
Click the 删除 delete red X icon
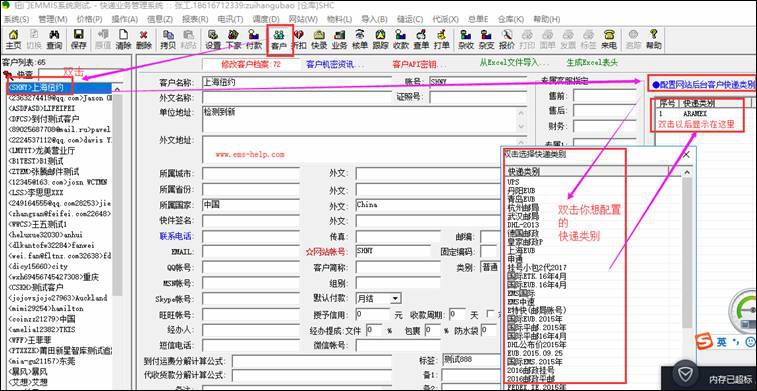click(143, 40)
